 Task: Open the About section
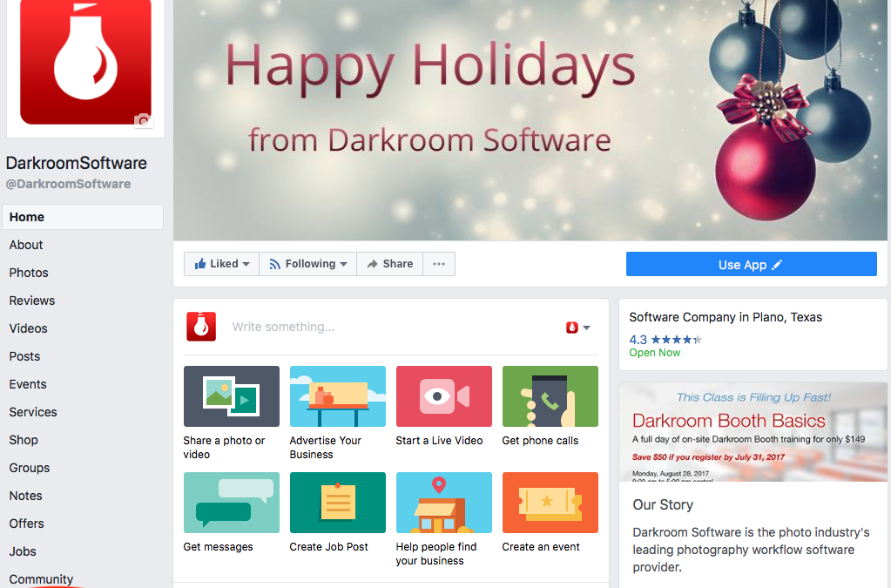tap(26, 245)
